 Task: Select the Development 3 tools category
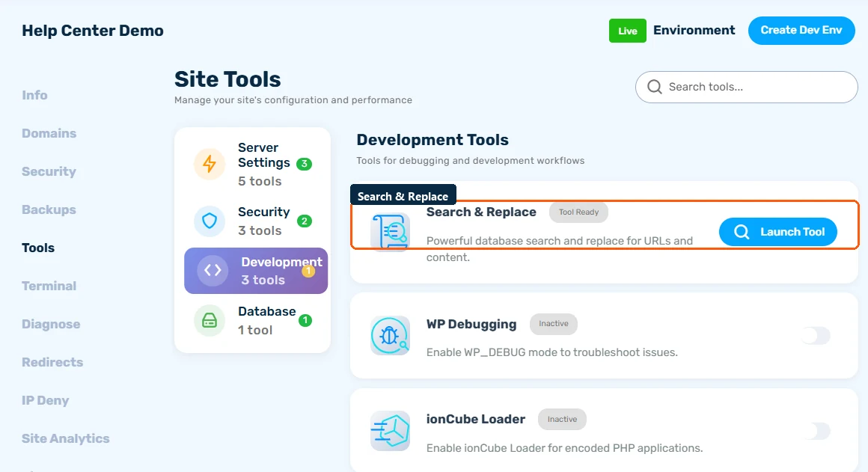pyautogui.click(x=256, y=271)
